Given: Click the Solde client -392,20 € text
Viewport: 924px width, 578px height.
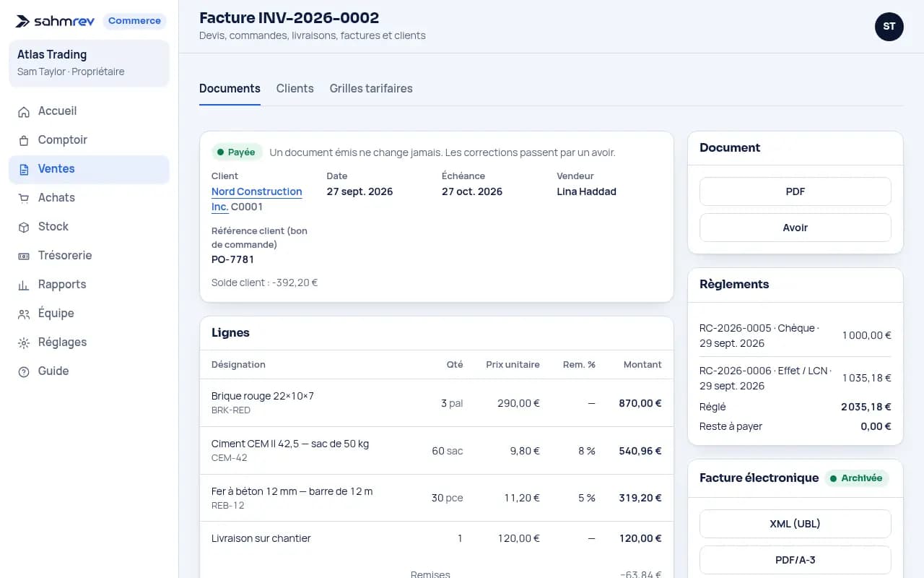Looking at the screenshot, I should coord(264,282).
